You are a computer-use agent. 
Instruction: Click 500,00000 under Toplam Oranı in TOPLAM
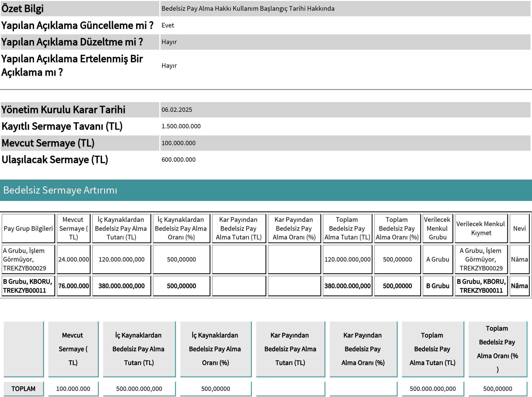[x=498, y=389]
